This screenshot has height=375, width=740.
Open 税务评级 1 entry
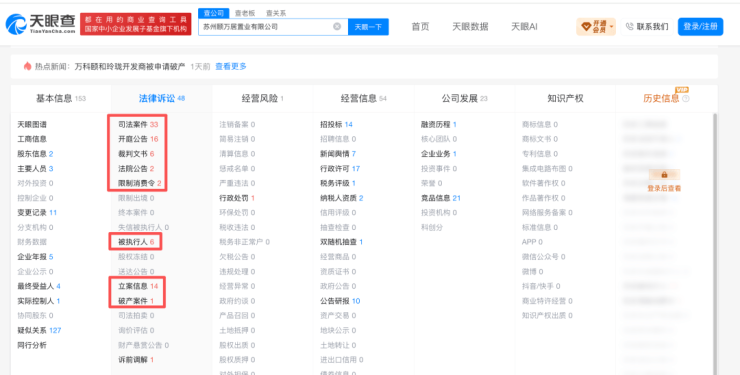coord(338,183)
